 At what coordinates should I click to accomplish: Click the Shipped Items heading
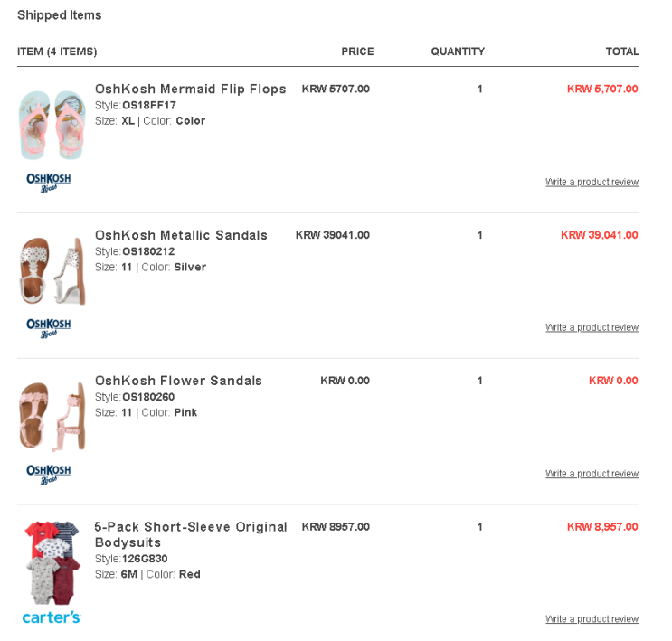[x=60, y=15]
